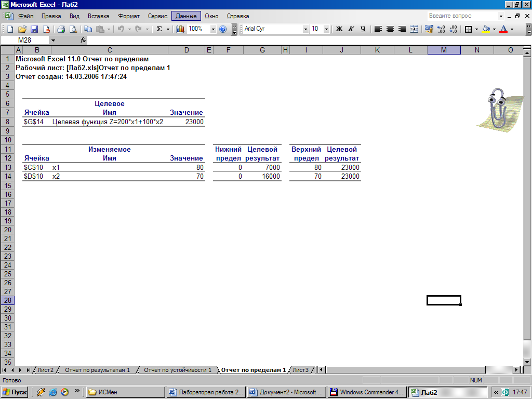Create a new workbook with toolbar icon
Viewport: 532px width, 399px height.
pos(10,29)
